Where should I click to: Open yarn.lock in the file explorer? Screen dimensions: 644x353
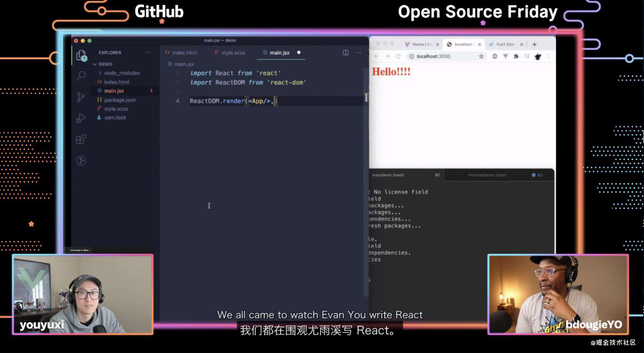coord(115,118)
